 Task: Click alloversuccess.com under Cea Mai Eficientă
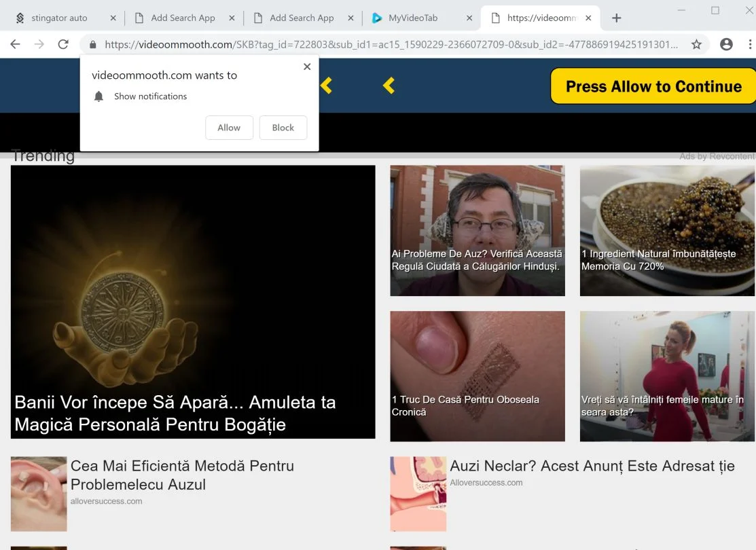tap(106, 501)
